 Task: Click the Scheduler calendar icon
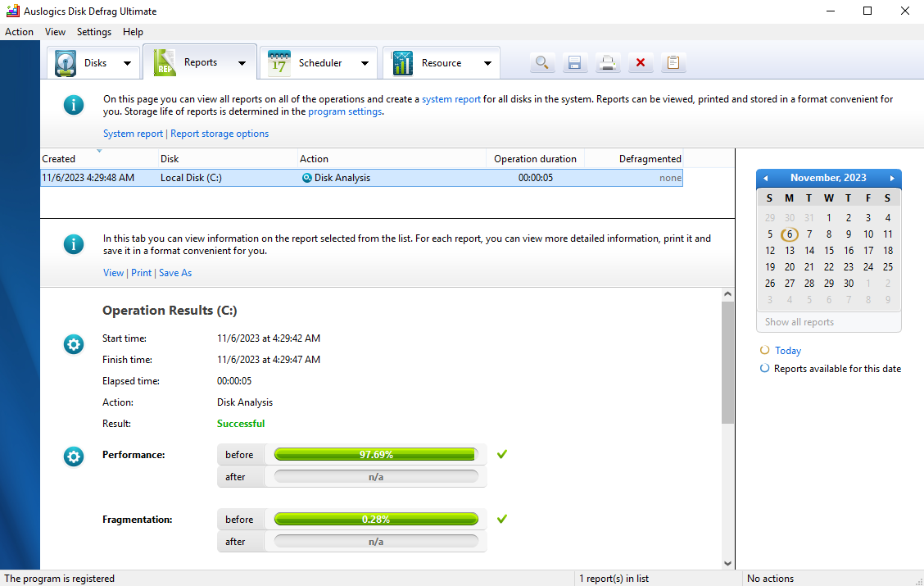[279, 63]
